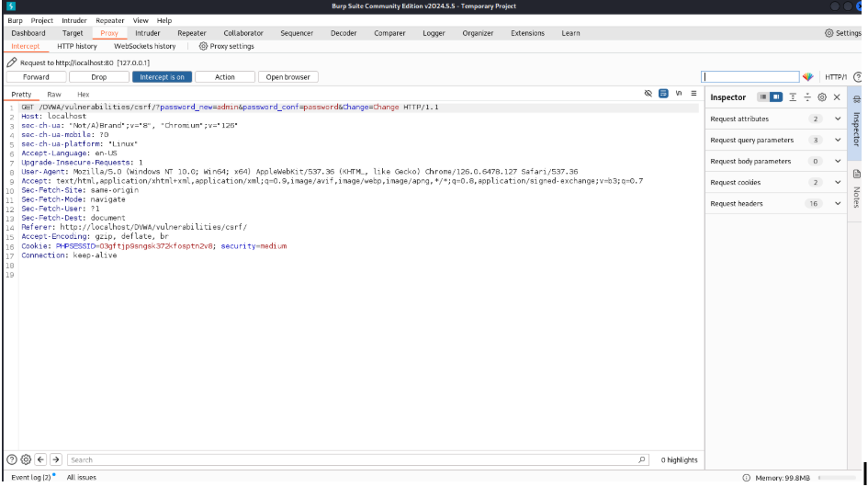
Task: Expand the Request cookies section
Action: click(838, 183)
